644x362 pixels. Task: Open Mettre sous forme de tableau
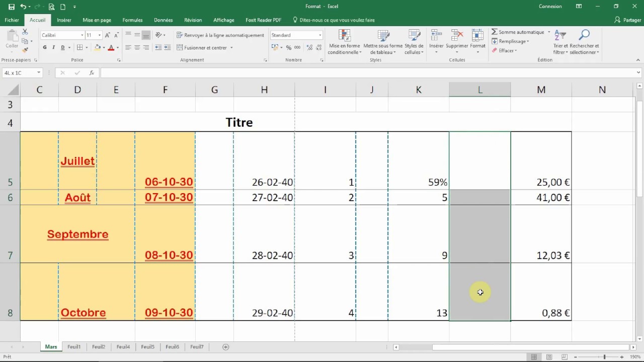(x=383, y=42)
